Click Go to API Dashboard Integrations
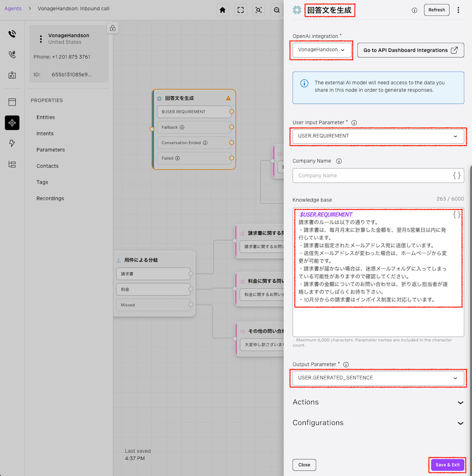 [411, 50]
